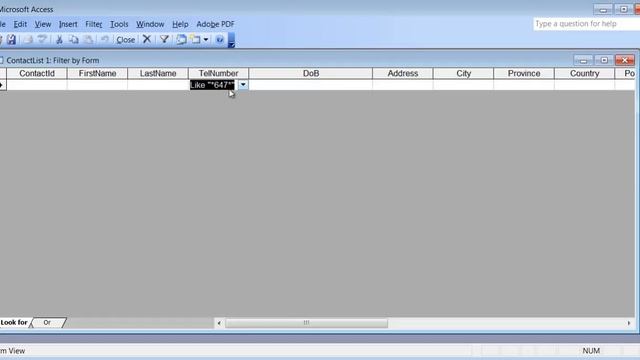
Task: Click the empty FirstName criteria cell
Action: [97, 85]
